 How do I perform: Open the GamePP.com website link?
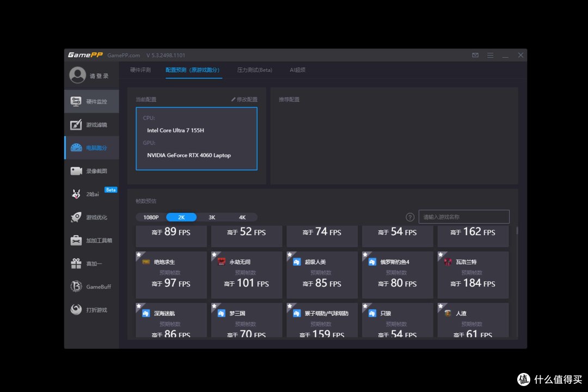[124, 56]
